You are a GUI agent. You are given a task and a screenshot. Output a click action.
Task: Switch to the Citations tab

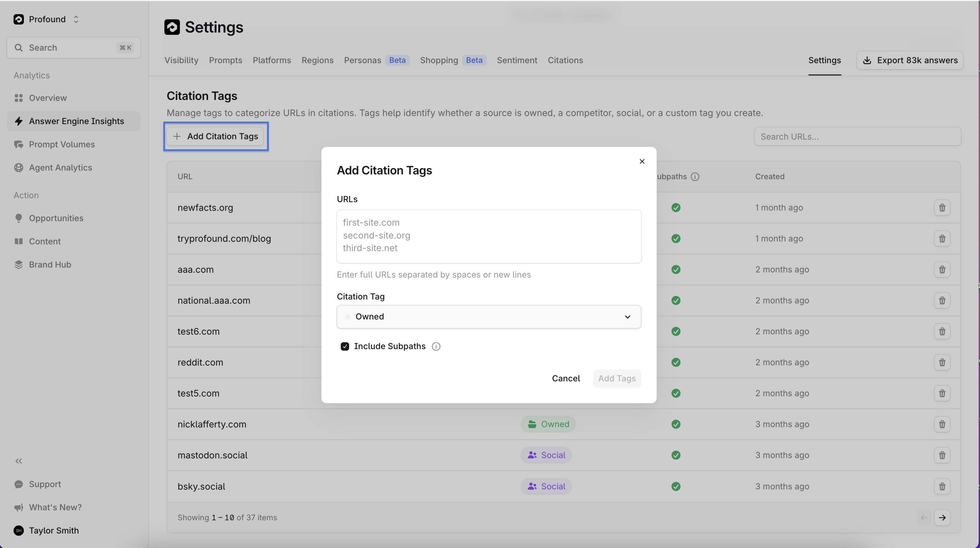565,60
